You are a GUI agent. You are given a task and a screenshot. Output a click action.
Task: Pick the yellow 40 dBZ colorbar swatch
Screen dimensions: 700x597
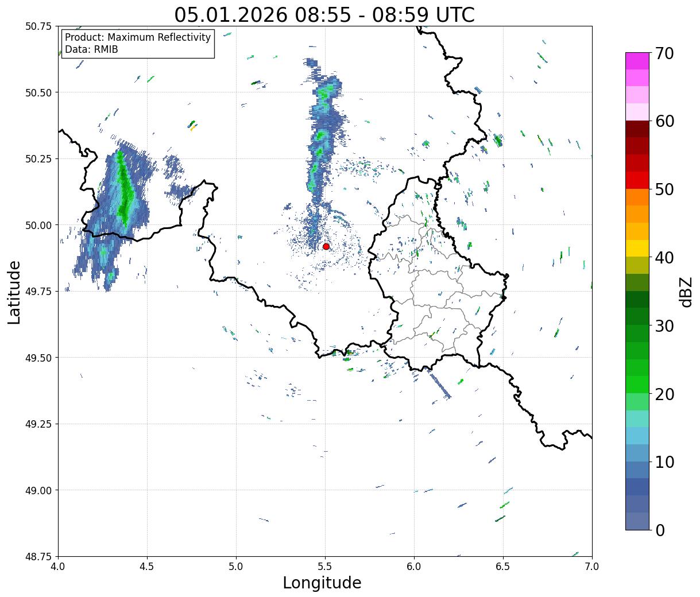pos(637,248)
